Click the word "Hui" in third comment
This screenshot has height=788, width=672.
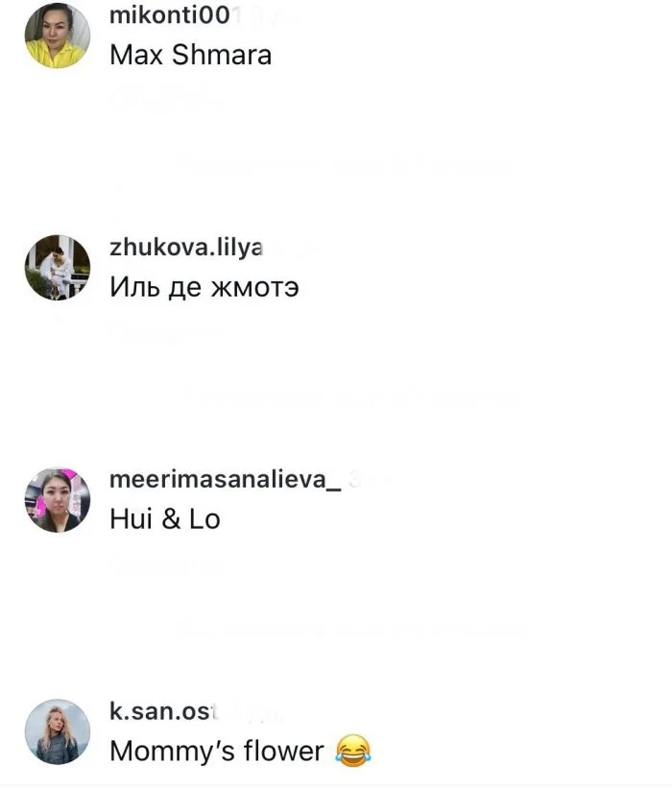point(131,518)
